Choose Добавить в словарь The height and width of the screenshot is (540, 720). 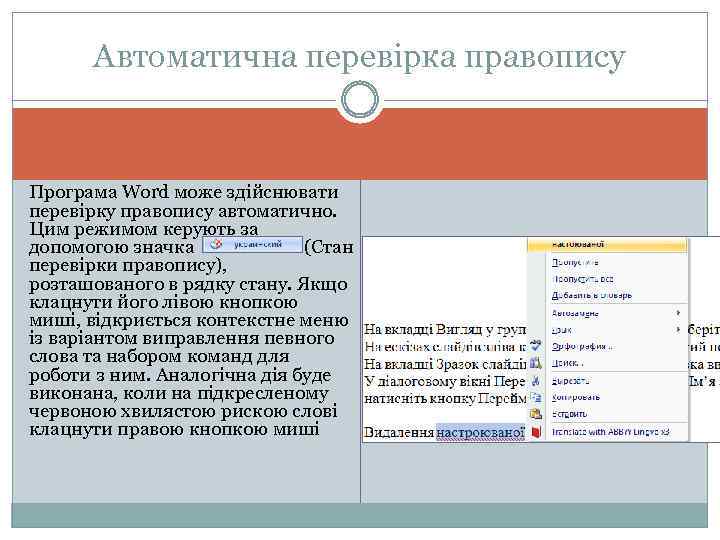[x=592, y=296]
